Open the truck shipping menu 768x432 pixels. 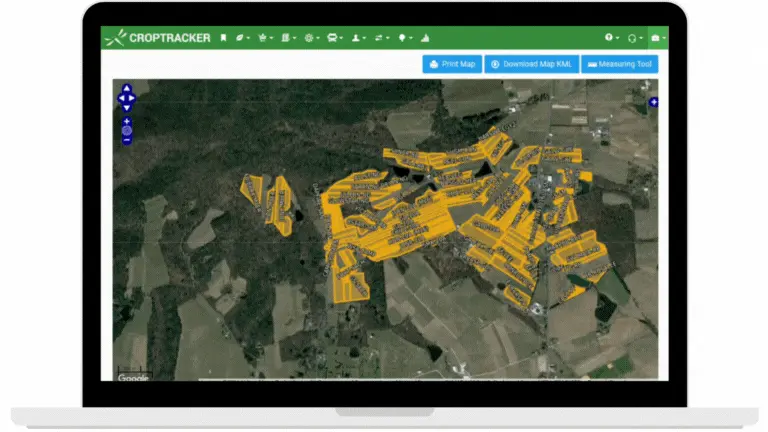[x=335, y=38]
